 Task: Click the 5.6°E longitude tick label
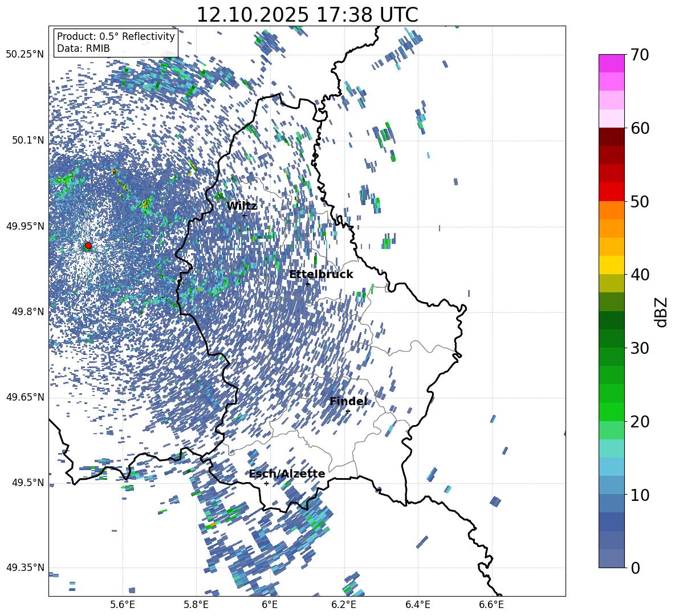[122, 605]
